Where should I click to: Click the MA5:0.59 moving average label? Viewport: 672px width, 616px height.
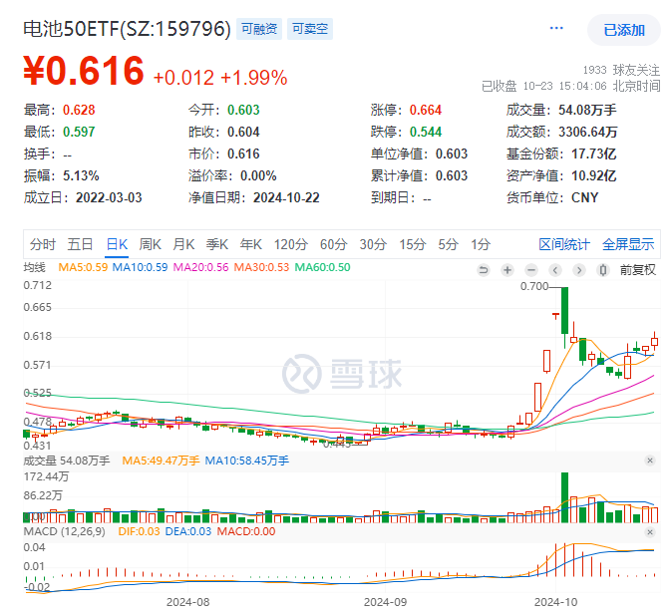pyautogui.click(x=83, y=267)
